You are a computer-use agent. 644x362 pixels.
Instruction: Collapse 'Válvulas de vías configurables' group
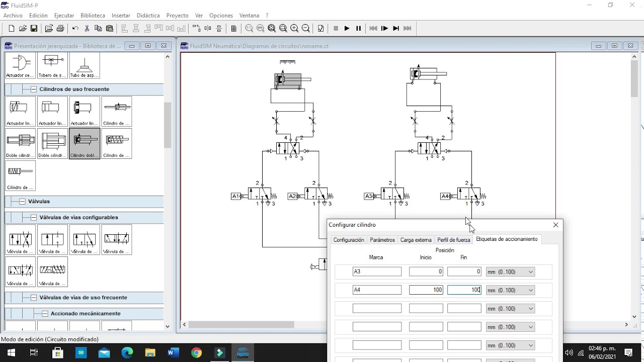(x=34, y=217)
